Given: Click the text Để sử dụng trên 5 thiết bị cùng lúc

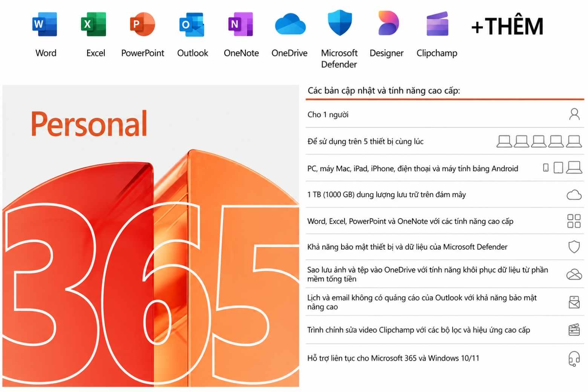Looking at the screenshot, I should point(365,141).
